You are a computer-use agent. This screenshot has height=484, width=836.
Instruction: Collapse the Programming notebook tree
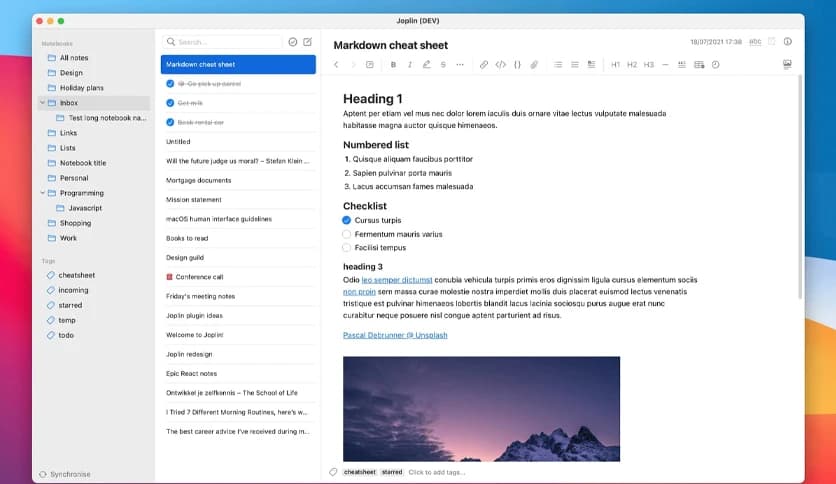click(x=43, y=193)
